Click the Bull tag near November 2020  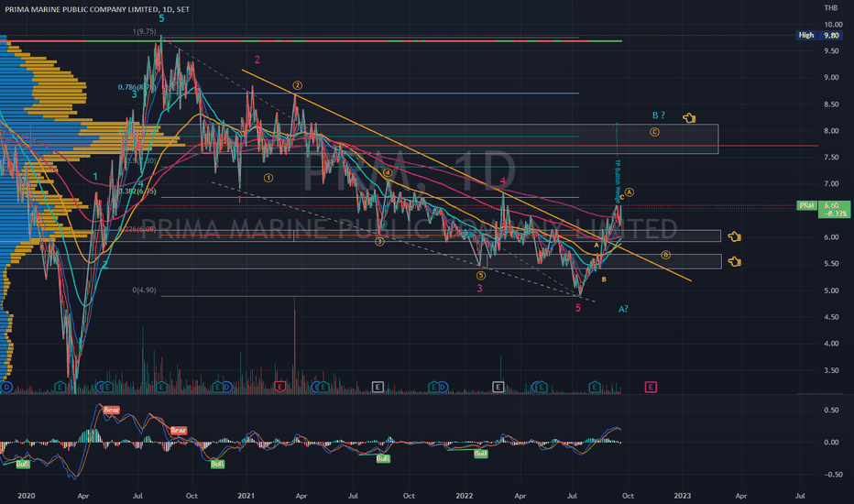tap(217, 465)
